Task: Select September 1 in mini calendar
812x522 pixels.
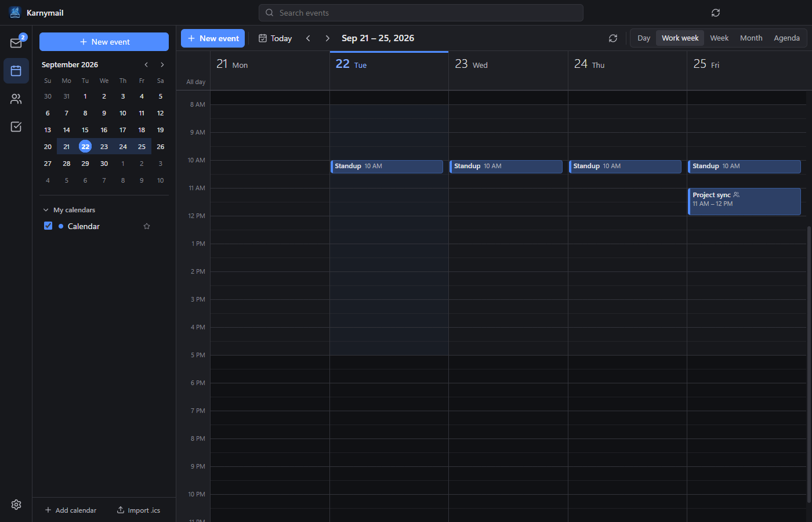Action: point(85,96)
